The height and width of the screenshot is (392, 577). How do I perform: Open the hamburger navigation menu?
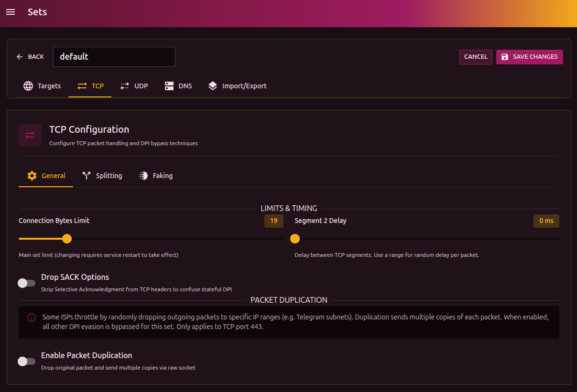click(11, 12)
